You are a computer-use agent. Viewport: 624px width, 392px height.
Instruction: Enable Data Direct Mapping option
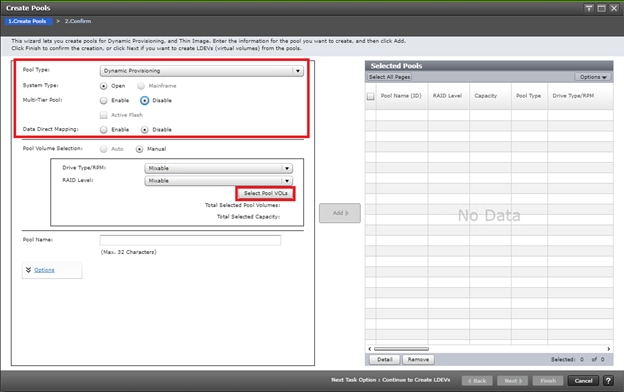click(x=103, y=129)
